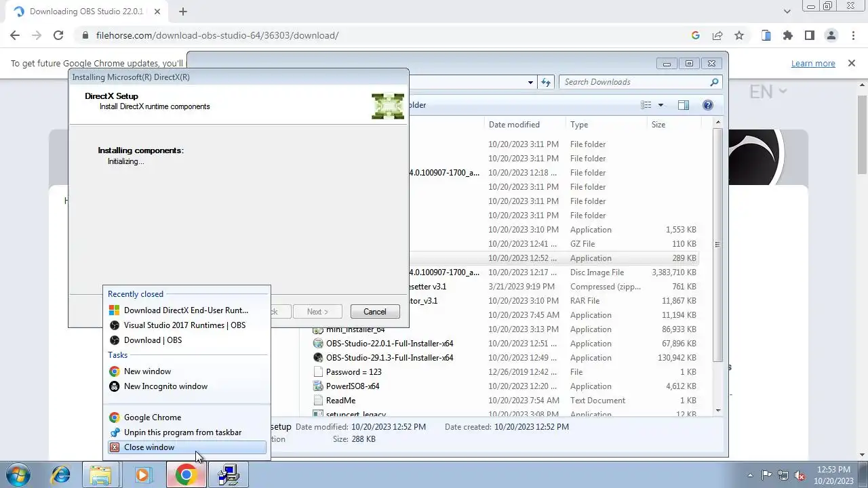Viewport: 868px width, 488px height.
Task: Share this page icon in Chrome
Action: click(717, 35)
